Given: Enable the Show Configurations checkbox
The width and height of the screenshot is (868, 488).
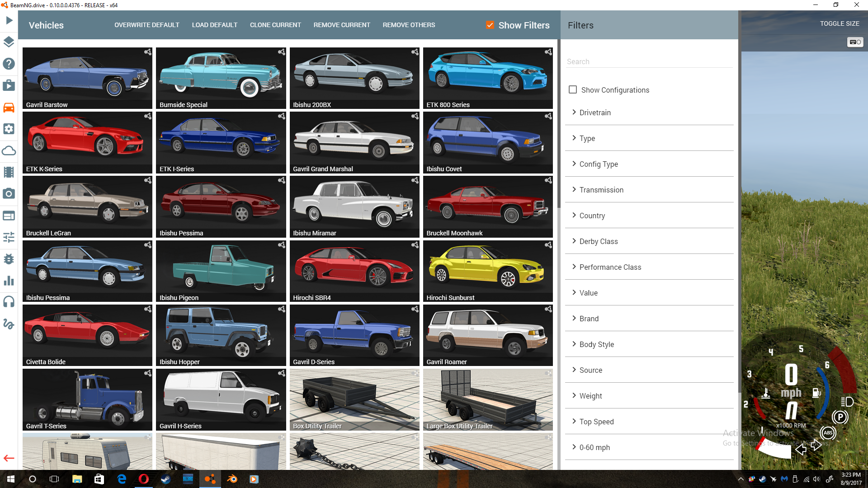Looking at the screenshot, I should [x=573, y=89].
